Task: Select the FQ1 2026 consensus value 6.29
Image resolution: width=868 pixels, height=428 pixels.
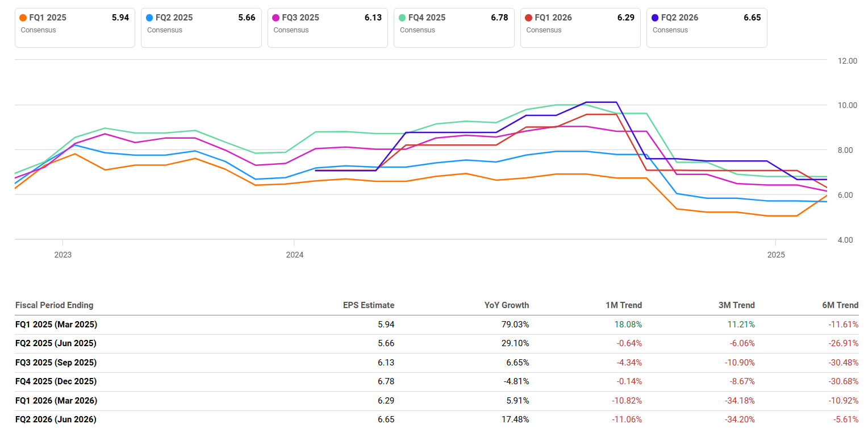Action: click(625, 18)
